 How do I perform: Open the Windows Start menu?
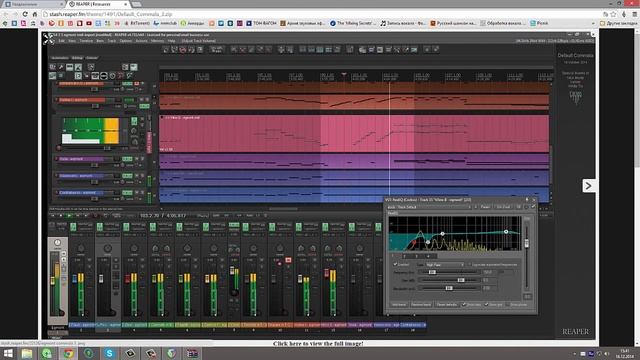pyautogui.click(x=8, y=353)
